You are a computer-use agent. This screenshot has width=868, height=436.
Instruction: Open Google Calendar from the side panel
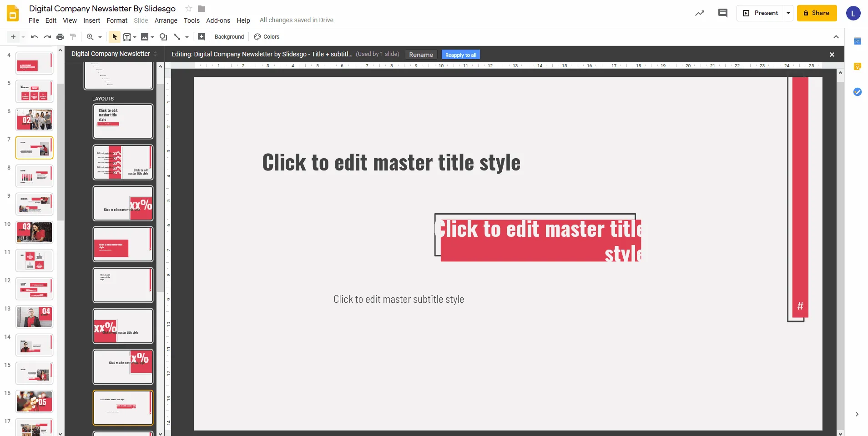point(857,41)
